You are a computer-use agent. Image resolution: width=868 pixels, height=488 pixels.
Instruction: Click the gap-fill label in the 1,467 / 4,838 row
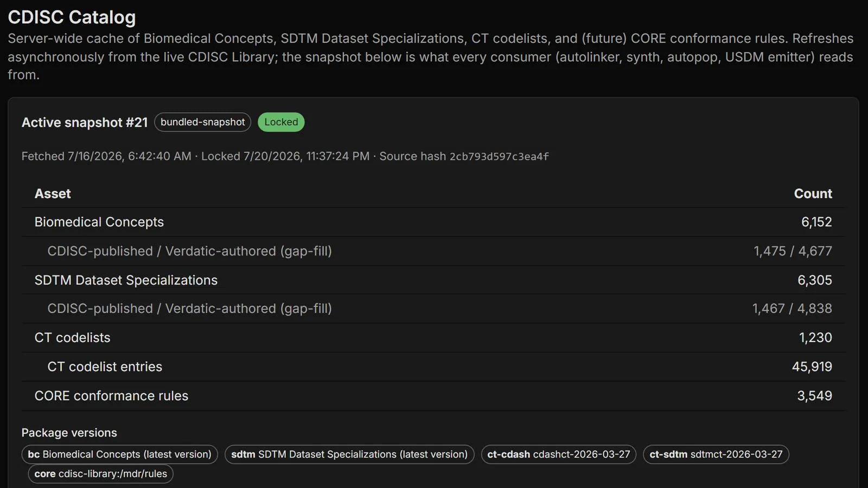click(189, 309)
